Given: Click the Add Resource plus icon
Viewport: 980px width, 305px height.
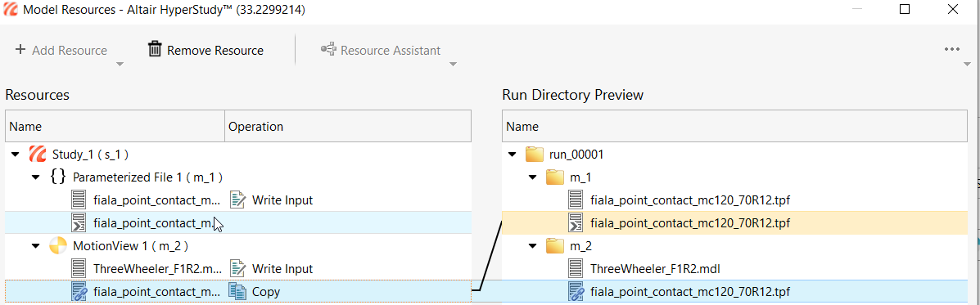Looking at the screenshot, I should (x=20, y=50).
